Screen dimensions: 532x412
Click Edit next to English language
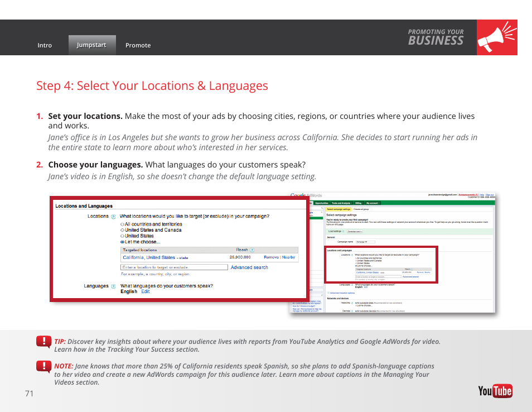[x=145, y=291]
